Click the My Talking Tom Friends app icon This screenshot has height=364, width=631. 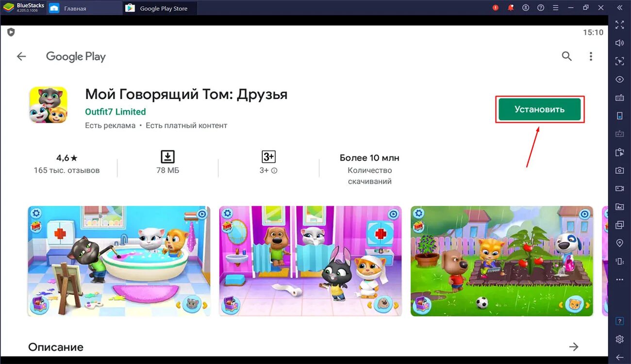tap(48, 105)
